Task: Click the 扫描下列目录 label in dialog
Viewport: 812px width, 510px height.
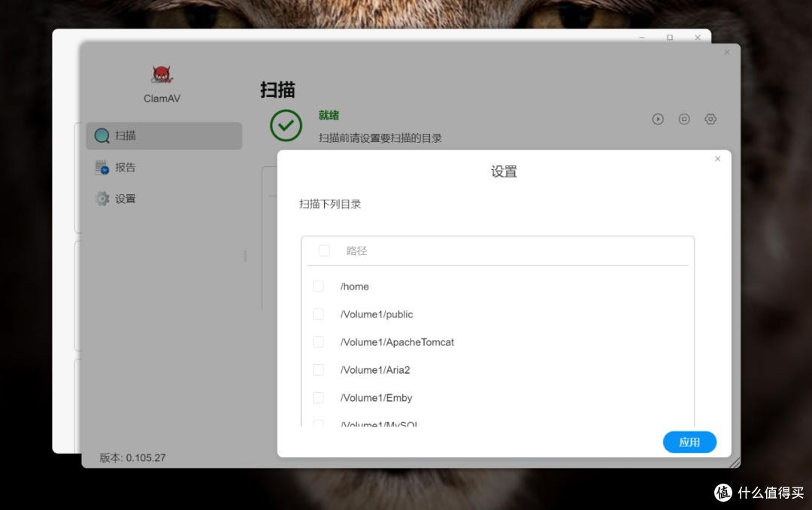Action: (330, 204)
